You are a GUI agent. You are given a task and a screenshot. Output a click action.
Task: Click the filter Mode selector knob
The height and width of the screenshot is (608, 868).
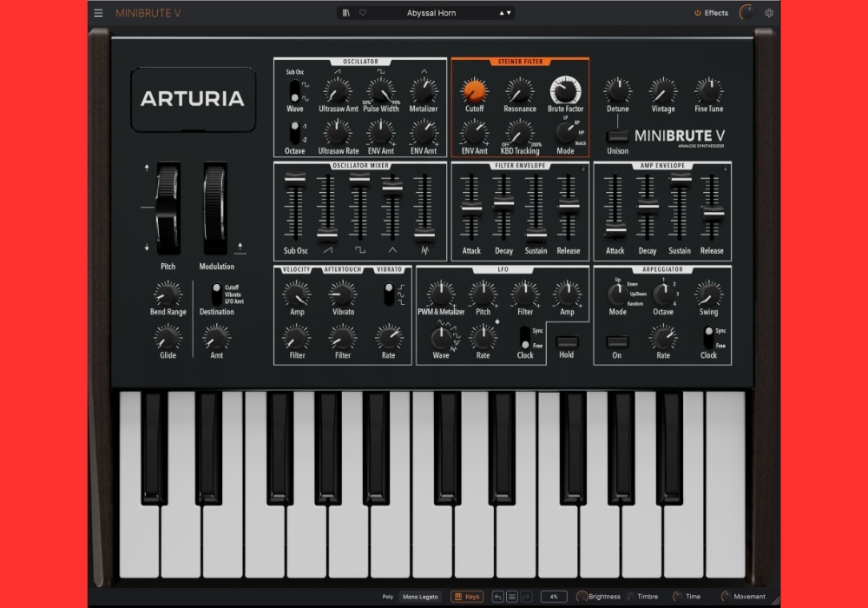(565, 132)
